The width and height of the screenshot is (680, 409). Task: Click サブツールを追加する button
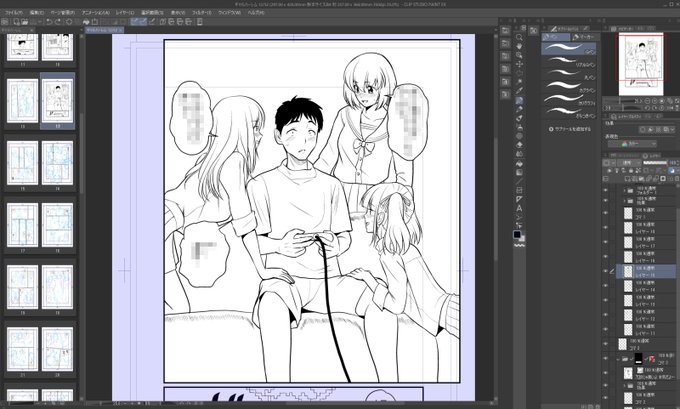[x=569, y=129]
